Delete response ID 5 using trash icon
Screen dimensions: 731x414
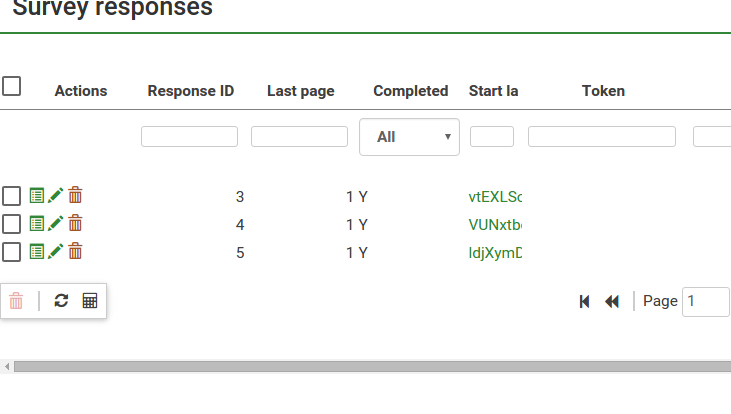tap(75, 252)
